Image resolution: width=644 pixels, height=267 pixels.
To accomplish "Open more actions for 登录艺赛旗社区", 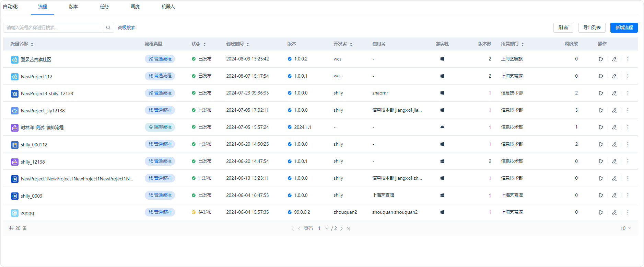I will pyautogui.click(x=628, y=59).
